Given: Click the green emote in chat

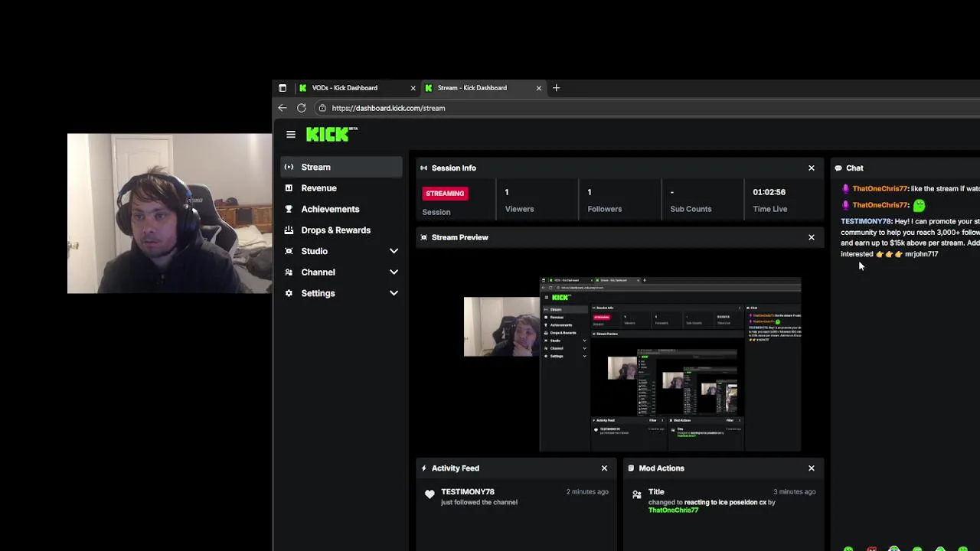Looking at the screenshot, I should (919, 205).
